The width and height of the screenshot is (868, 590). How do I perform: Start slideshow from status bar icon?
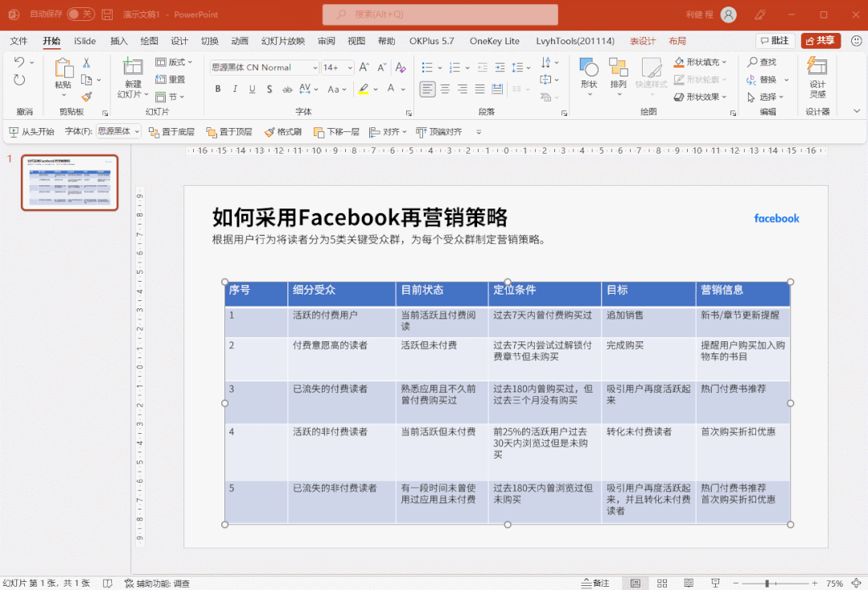(x=715, y=583)
